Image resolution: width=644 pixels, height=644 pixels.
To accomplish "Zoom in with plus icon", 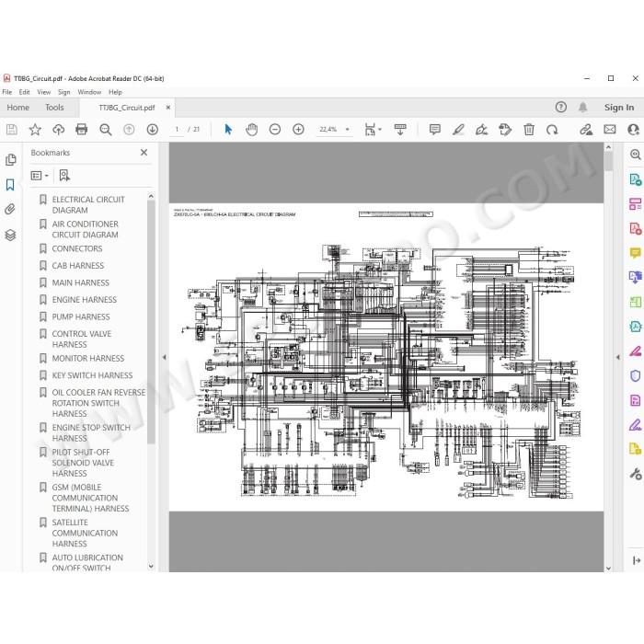I will click(x=298, y=130).
